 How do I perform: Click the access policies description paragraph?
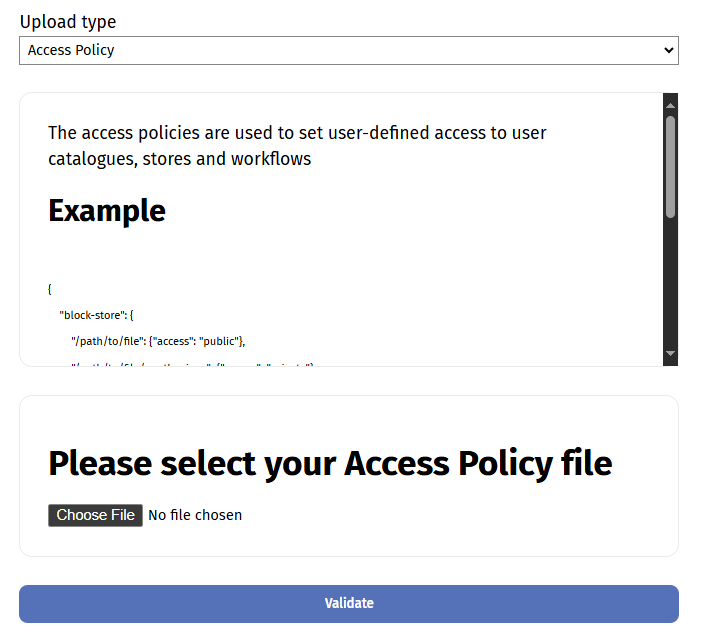pyautogui.click(x=297, y=146)
